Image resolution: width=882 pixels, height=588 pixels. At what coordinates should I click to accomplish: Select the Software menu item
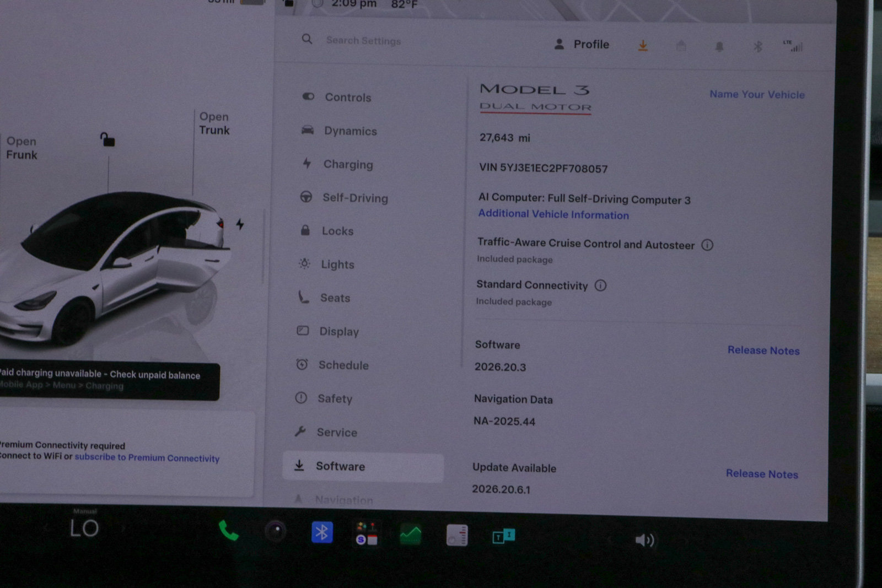[363, 467]
